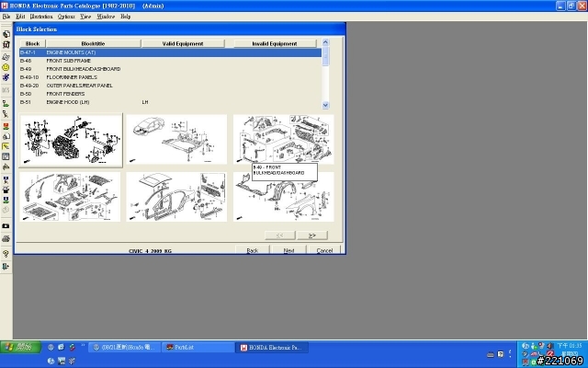The width and height of the screenshot is (588, 368).
Task: Select the FLOOR/INNER PANELS row
Action: [x=170, y=77]
